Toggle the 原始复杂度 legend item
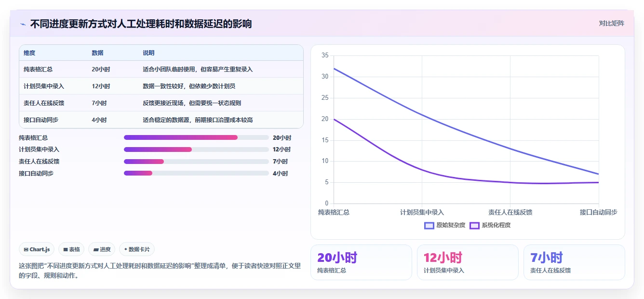Screen dimensions: 644x299 (444, 225)
